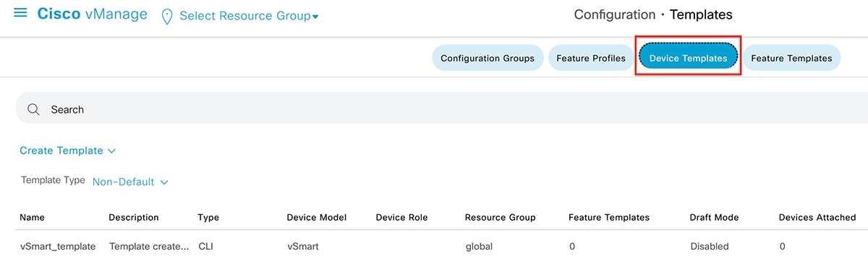
Task: Select the Device Templates tab
Action: coord(688,58)
